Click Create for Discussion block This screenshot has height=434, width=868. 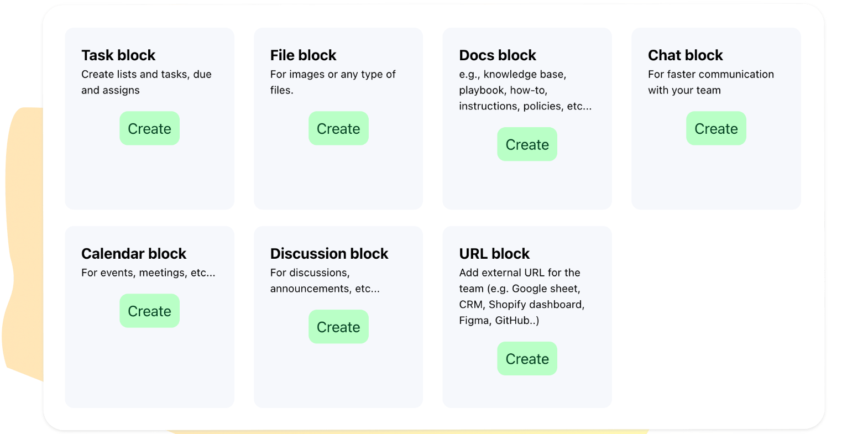click(x=338, y=327)
